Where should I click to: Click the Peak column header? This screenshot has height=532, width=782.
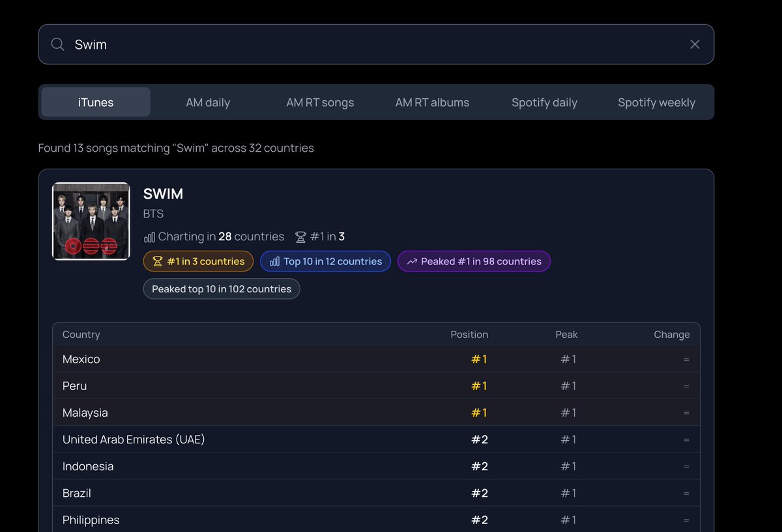point(566,335)
